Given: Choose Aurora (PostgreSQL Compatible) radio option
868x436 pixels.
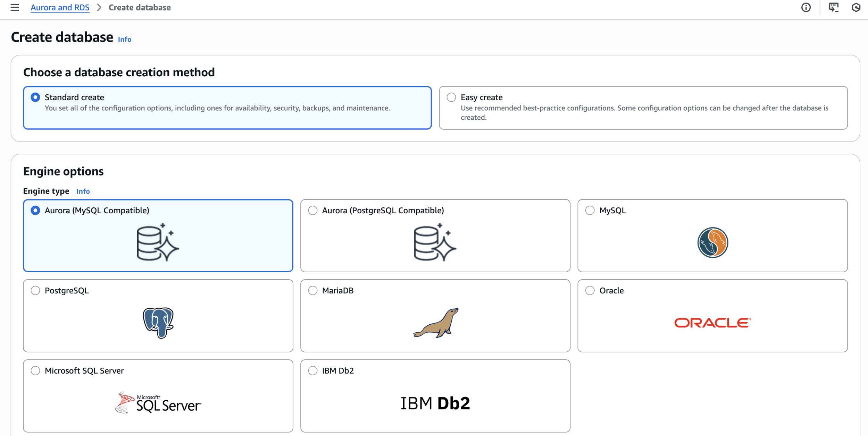Looking at the screenshot, I should 312,210.
